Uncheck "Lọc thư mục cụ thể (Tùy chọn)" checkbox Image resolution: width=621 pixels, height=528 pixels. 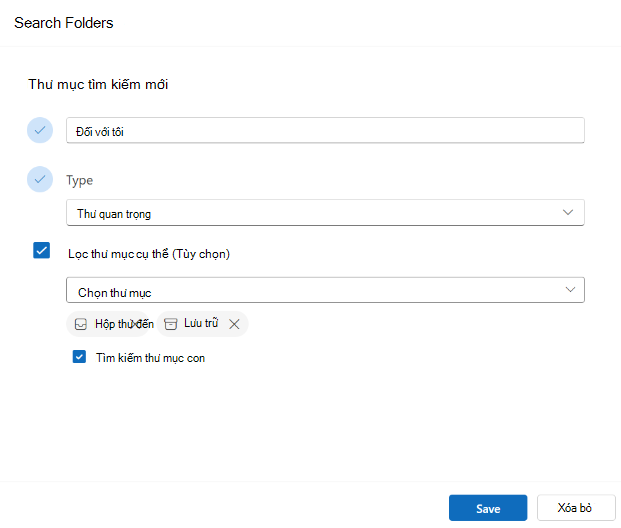[42, 250]
